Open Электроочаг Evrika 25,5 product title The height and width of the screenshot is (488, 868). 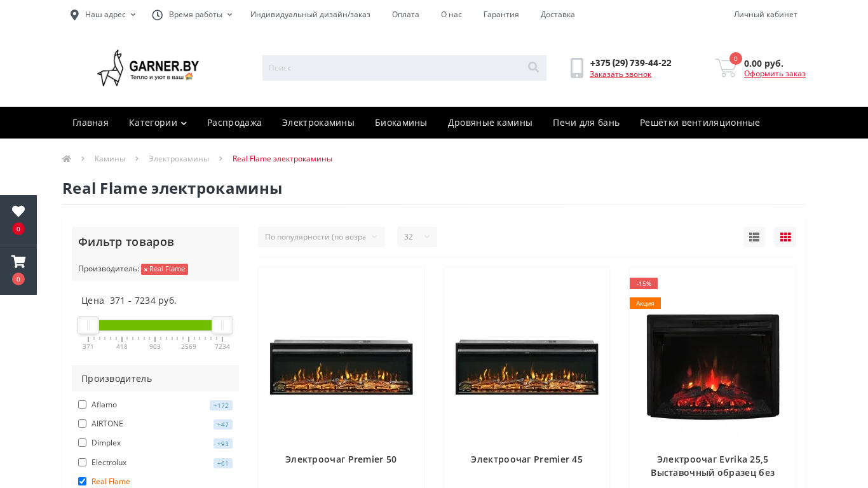click(713, 466)
